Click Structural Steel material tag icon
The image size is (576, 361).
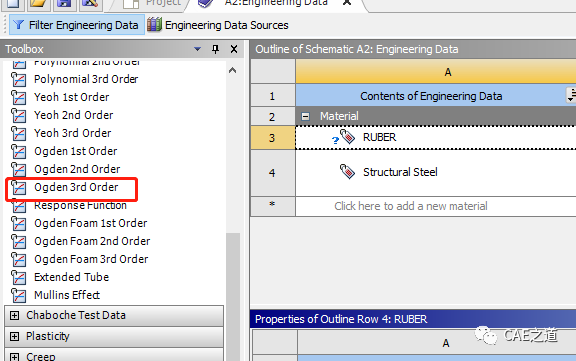(347, 172)
